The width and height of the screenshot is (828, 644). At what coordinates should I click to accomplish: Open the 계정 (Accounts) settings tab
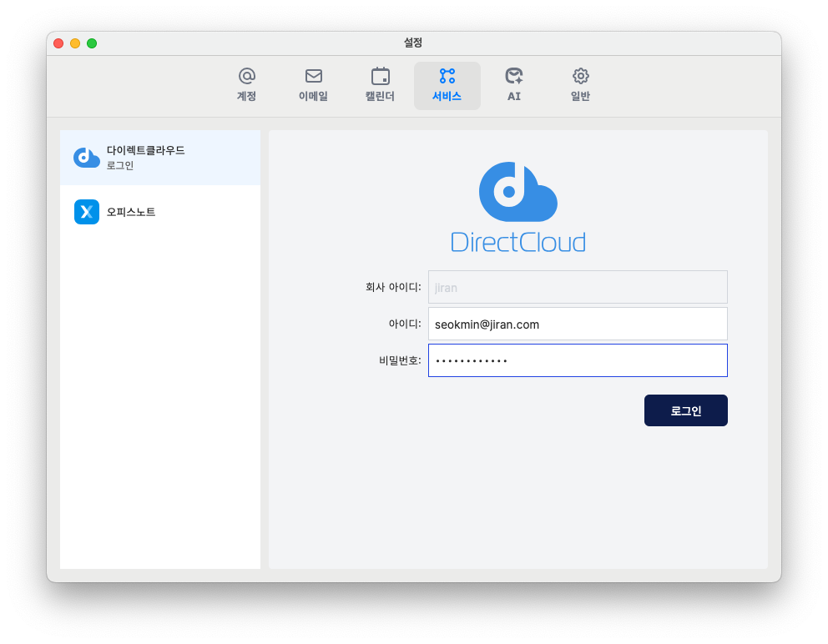point(246,86)
